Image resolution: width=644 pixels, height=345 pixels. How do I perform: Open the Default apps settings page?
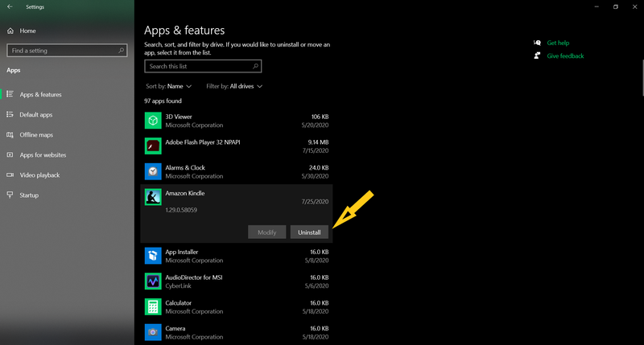coord(35,115)
